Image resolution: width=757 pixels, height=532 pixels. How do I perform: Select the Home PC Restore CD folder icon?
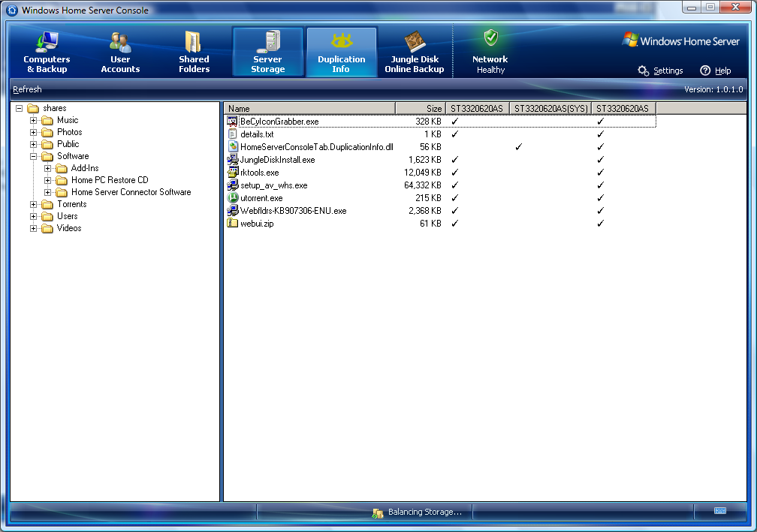tap(62, 180)
